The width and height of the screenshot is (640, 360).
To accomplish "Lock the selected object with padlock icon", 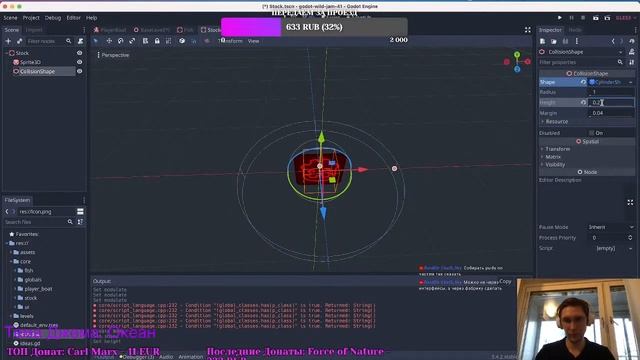I will [x=157, y=41].
